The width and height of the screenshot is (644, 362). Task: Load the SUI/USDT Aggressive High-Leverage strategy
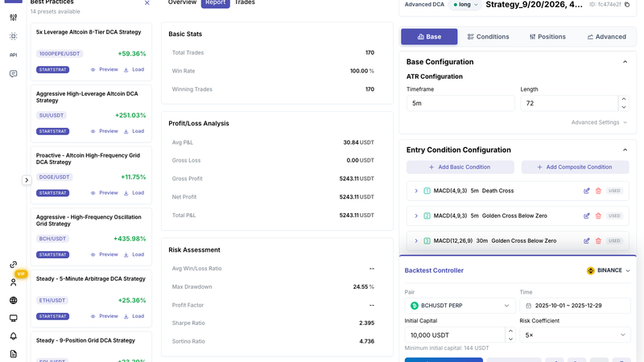pyautogui.click(x=134, y=131)
